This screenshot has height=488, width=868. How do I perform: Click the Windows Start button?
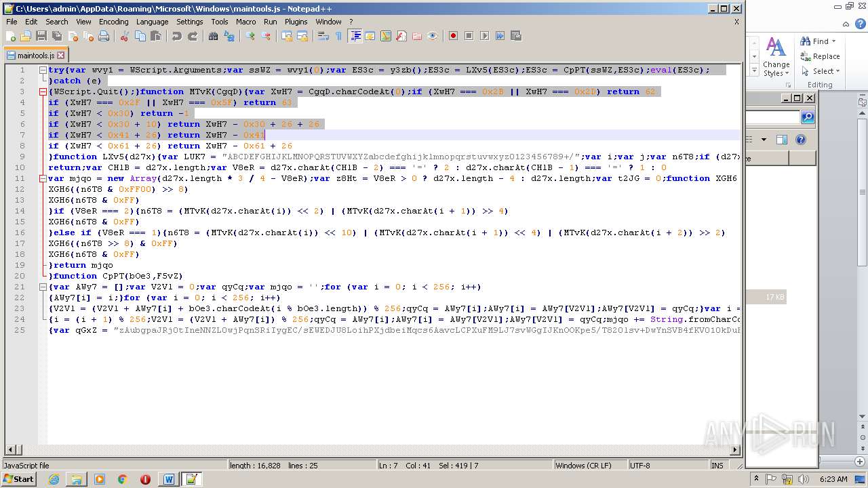pyautogui.click(x=19, y=479)
